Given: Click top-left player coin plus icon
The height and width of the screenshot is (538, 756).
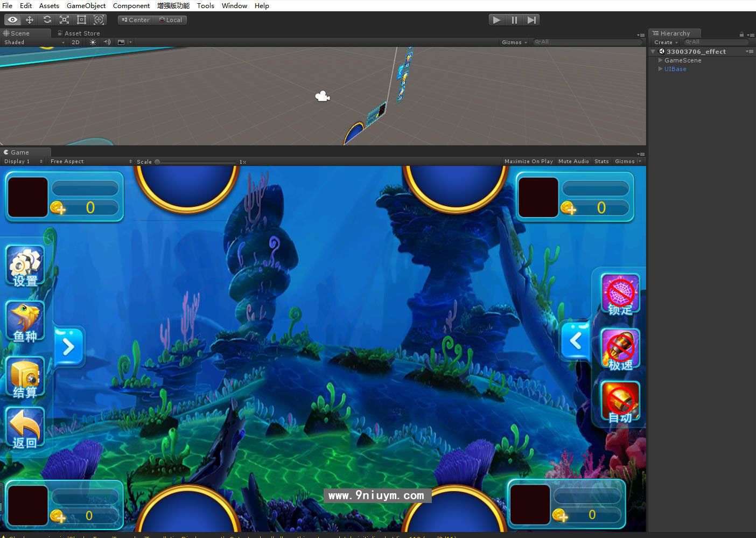Looking at the screenshot, I should point(58,208).
